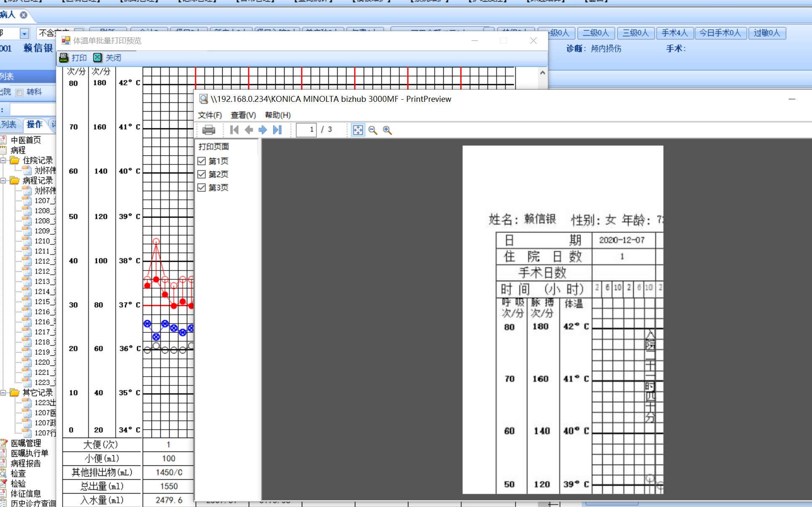
Task: Go to first page in print preview
Action: click(234, 130)
